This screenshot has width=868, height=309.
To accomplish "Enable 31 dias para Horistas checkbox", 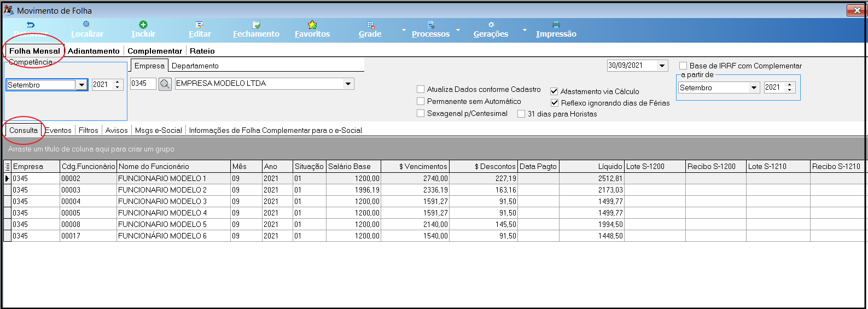I will point(521,114).
